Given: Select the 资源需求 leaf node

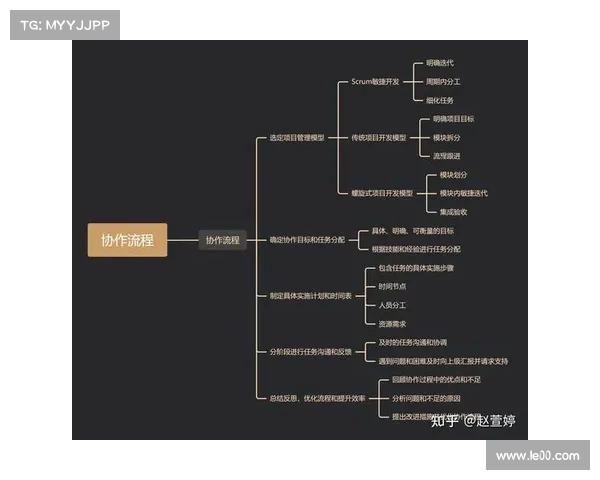Looking at the screenshot, I should click(392, 323).
